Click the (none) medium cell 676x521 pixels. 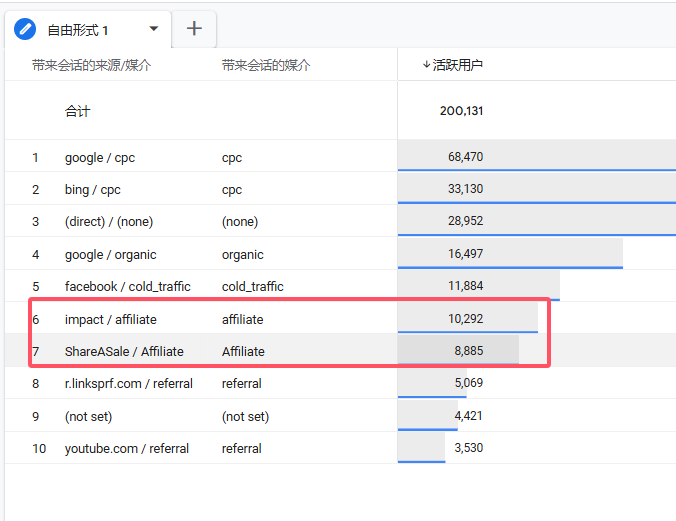(240, 222)
